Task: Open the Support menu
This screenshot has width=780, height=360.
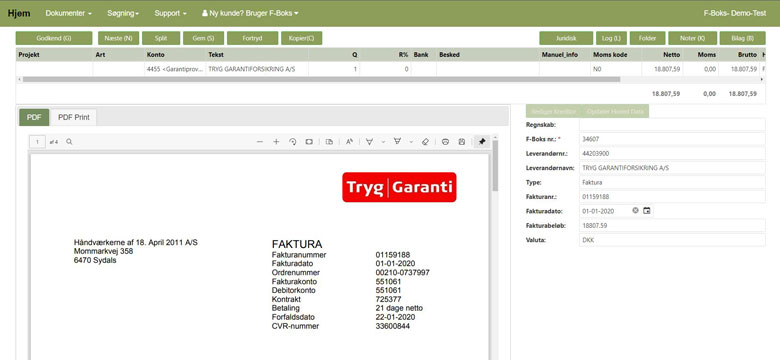Action: (170, 13)
